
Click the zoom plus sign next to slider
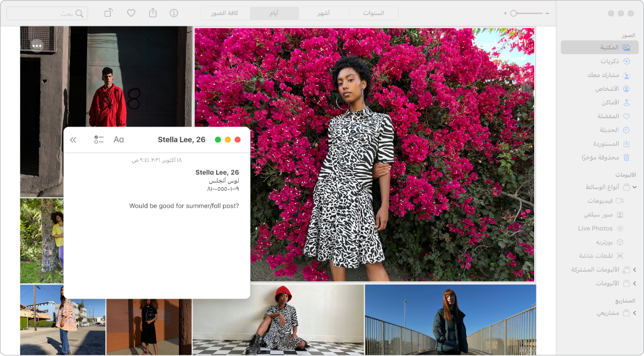coord(505,13)
